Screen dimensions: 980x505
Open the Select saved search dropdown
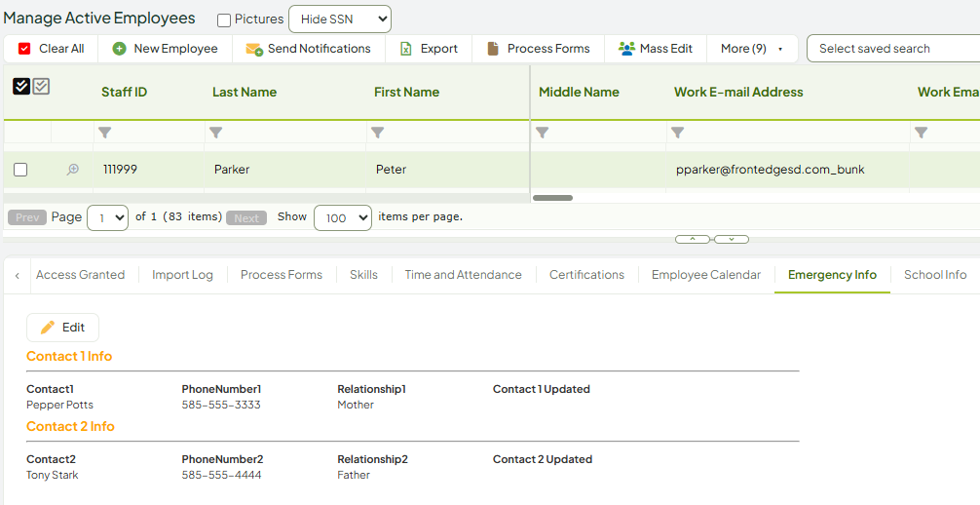[x=893, y=49]
